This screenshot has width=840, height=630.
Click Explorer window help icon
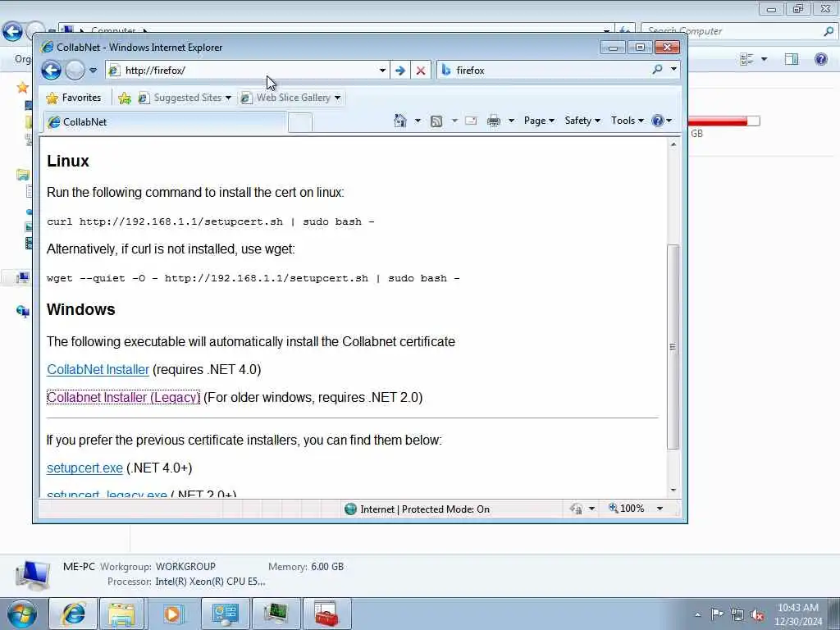(x=820, y=59)
